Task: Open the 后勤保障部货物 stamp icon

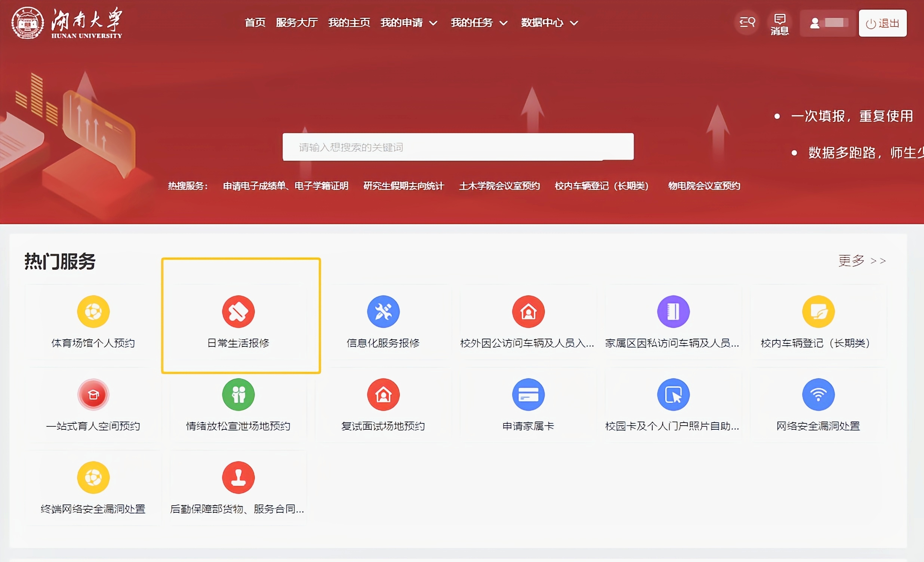Action: pos(238,477)
